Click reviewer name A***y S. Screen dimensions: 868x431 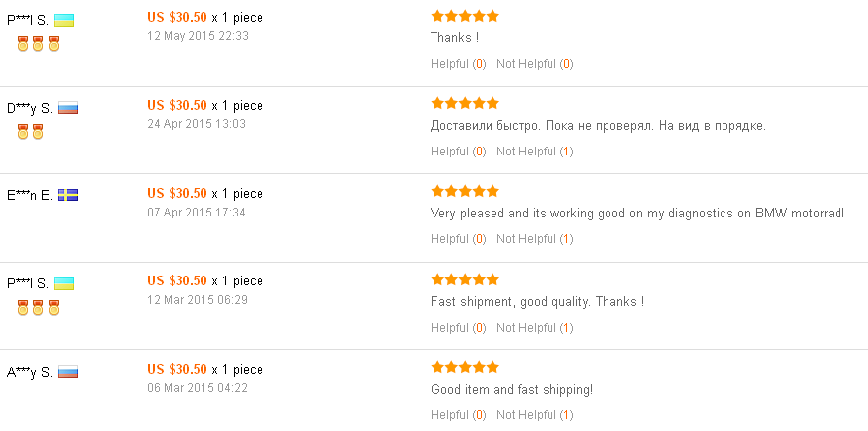point(29,372)
